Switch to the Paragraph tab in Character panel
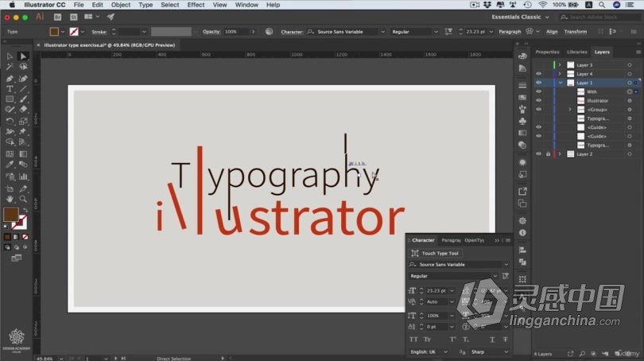This screenshot has width=644, height=361. (x=451, y=240)
